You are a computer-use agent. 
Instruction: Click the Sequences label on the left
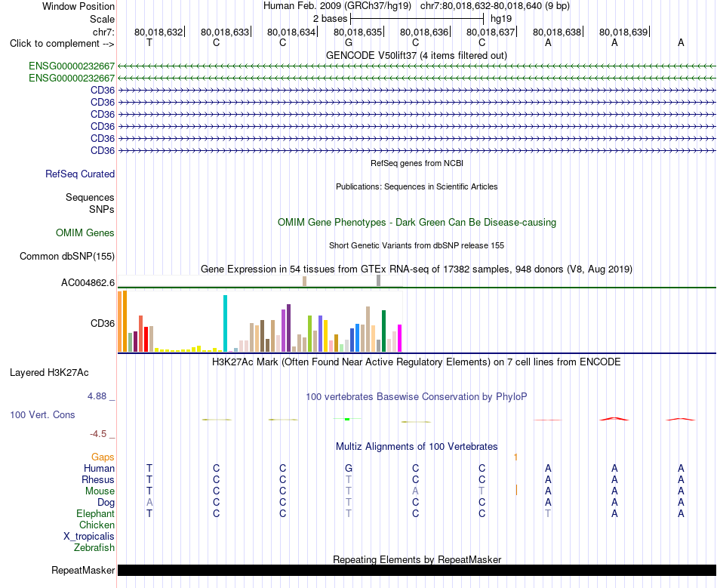90,197
